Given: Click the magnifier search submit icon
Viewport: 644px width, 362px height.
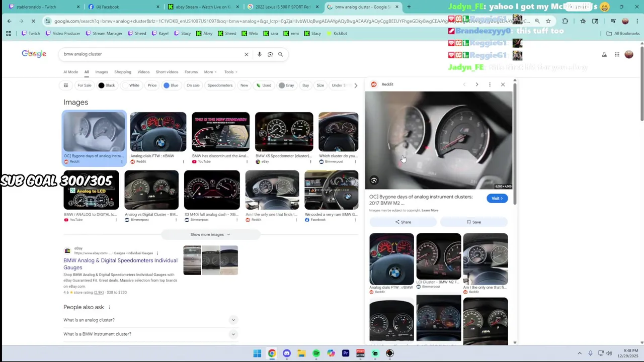Looking at the screenshot, I should click(281, 54).
